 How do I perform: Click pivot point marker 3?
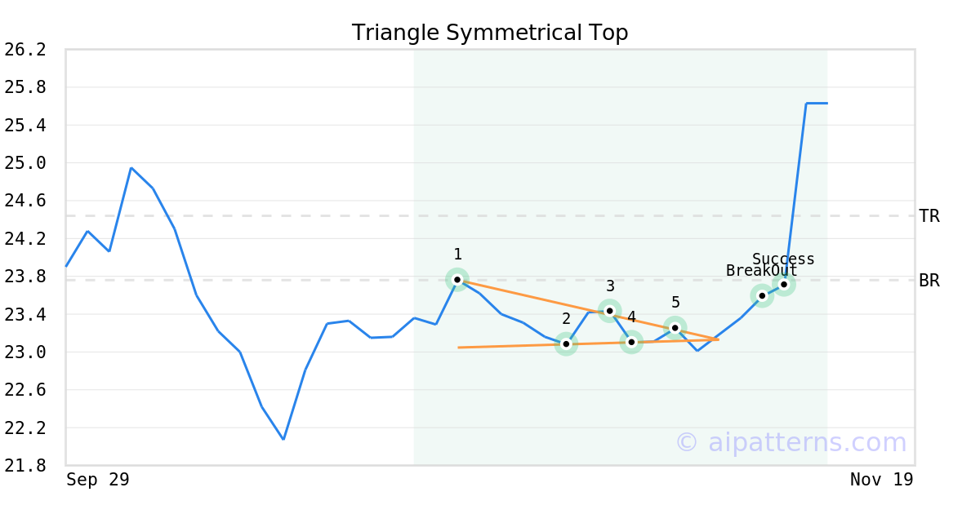coord(609,311)
